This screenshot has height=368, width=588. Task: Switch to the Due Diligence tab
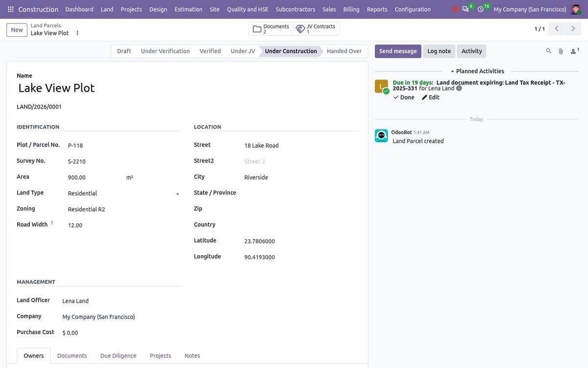tap(118, 356)
